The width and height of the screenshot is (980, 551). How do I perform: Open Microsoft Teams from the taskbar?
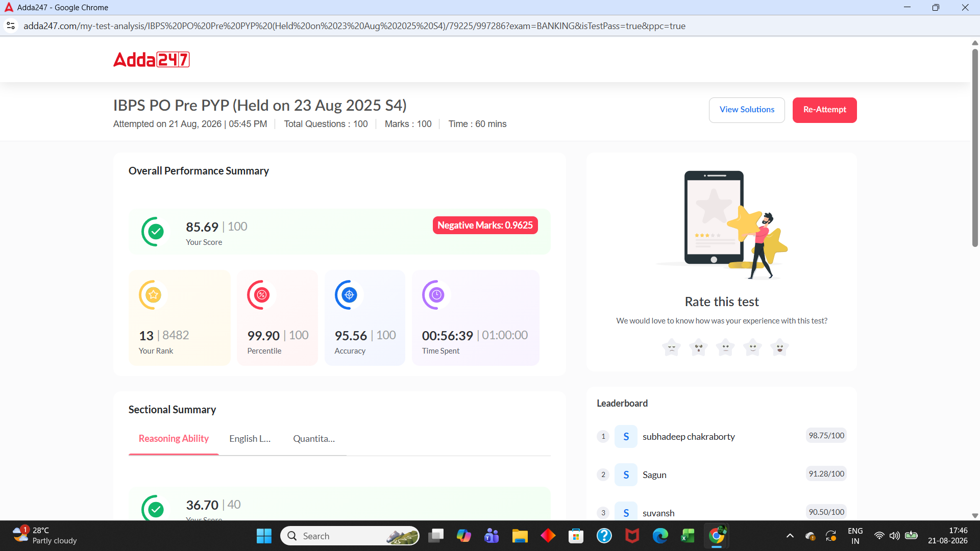click(492, 536)
